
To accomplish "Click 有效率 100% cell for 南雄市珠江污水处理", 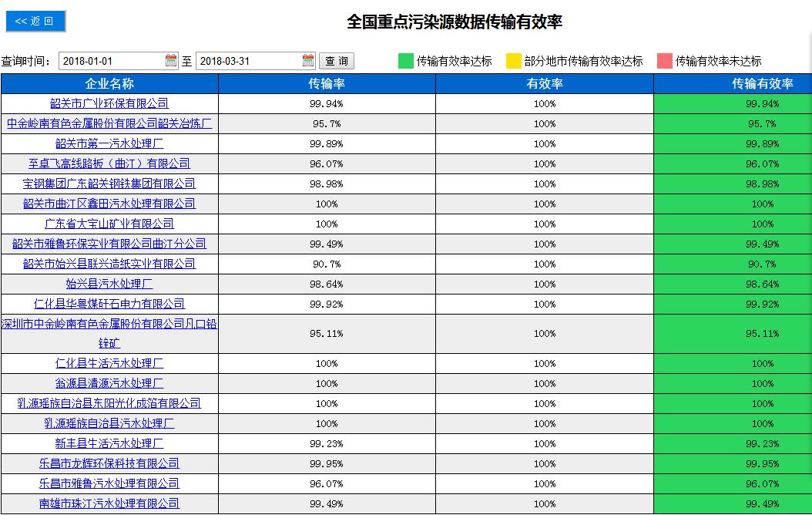I will click(545, 504).
